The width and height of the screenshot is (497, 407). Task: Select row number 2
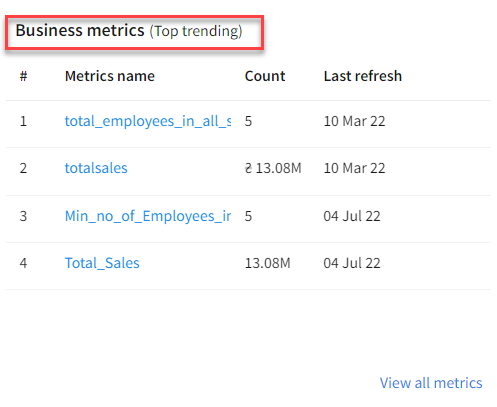[x=23, y=168]
